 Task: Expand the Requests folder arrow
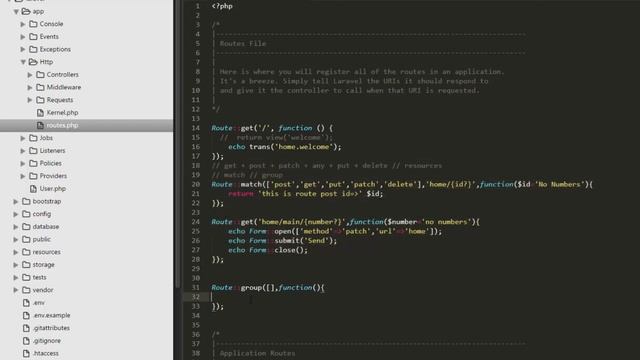coord(30,100)
